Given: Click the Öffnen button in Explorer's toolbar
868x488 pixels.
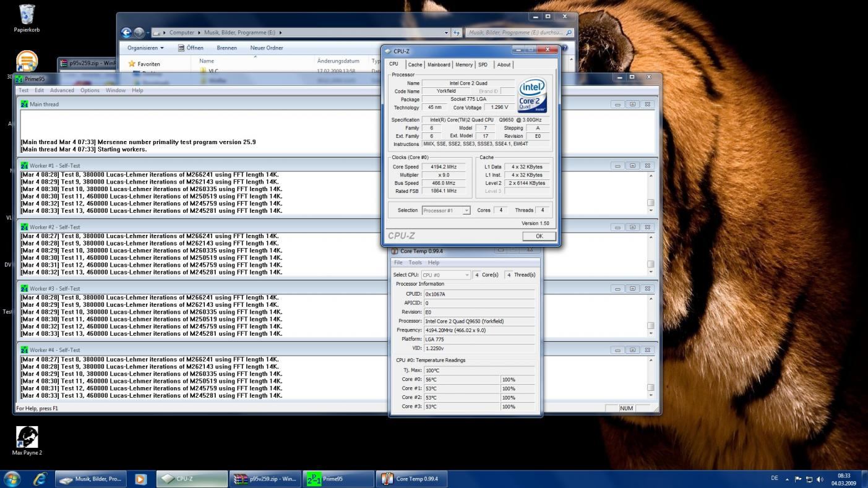Looking at the screenshot, I should 191,48.
